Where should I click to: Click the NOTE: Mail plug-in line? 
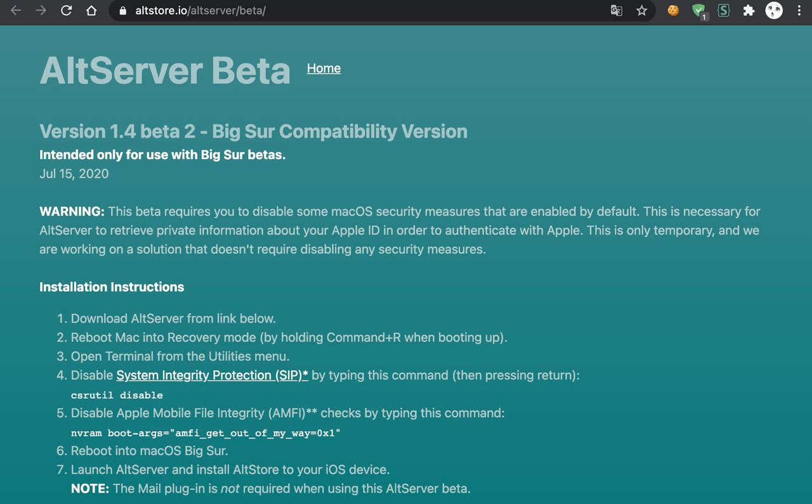tap(271, 489)
